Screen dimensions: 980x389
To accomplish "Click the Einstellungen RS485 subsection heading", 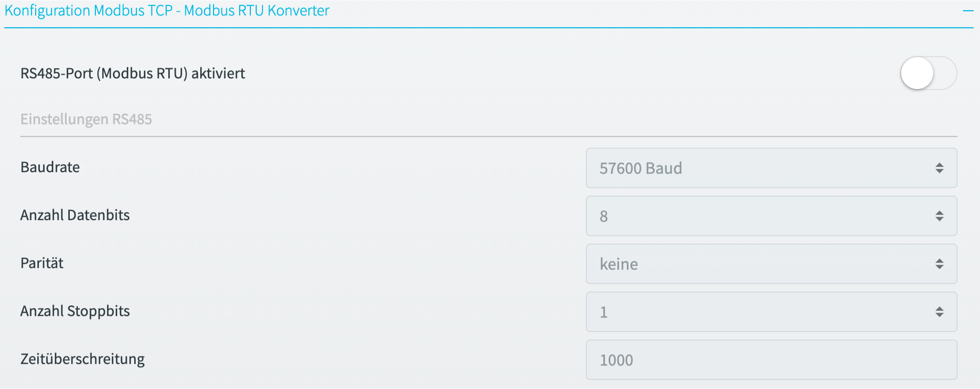I will (x=86, y=119).
